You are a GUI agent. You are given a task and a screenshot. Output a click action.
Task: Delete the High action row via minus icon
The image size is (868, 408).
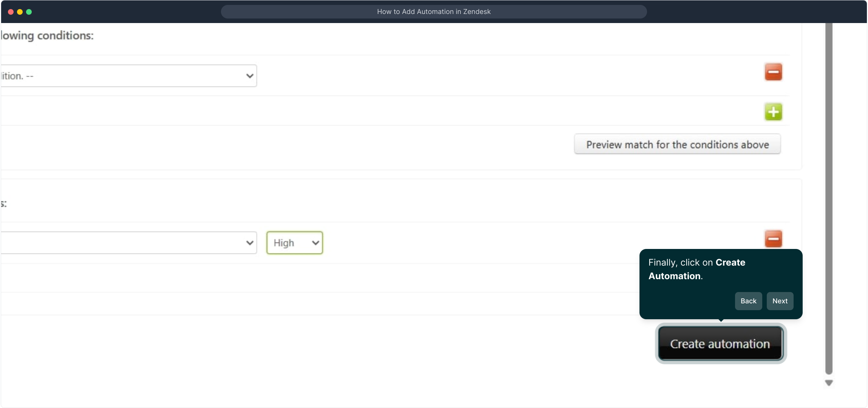[773, 239]
